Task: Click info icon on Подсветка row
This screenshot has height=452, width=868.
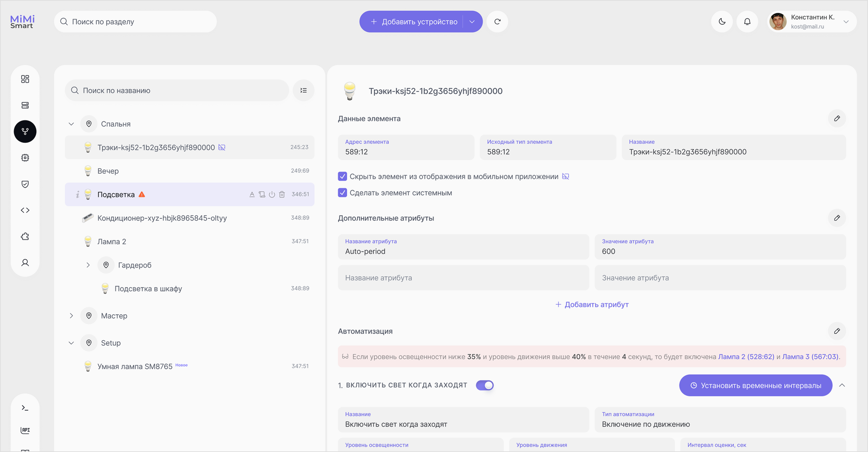Action: tap(78, 194)
